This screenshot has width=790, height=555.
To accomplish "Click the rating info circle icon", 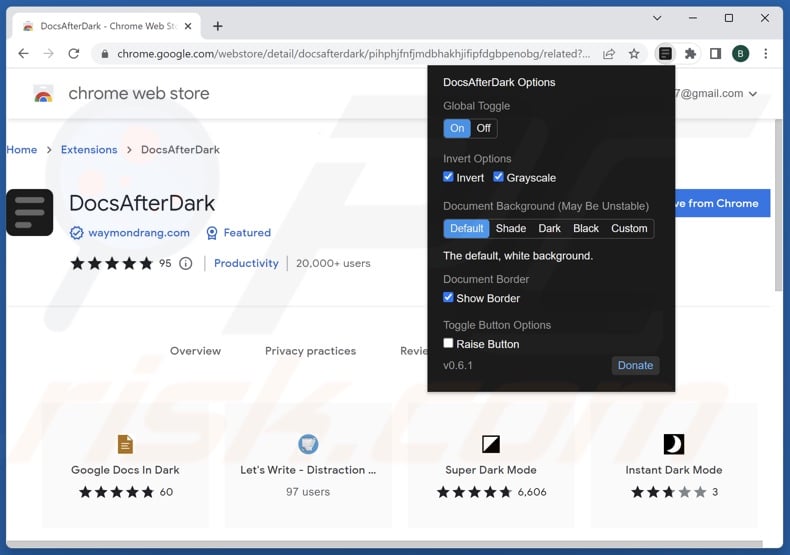I will [185, 263].
